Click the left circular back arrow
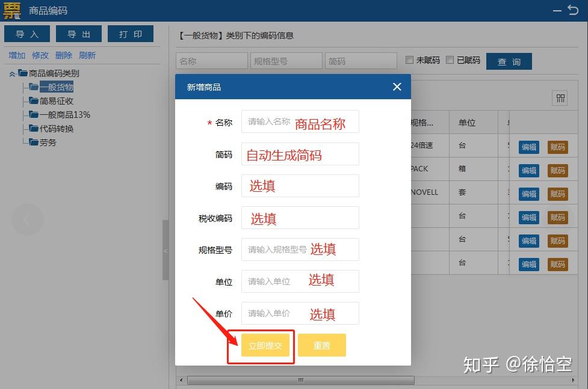 pyautogui.click(x=27, y=220)
